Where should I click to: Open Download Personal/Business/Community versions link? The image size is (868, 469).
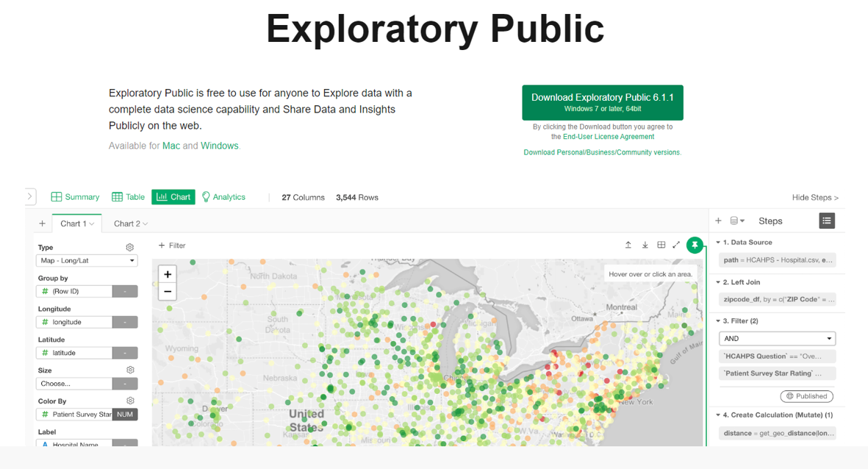click(602, 152)
